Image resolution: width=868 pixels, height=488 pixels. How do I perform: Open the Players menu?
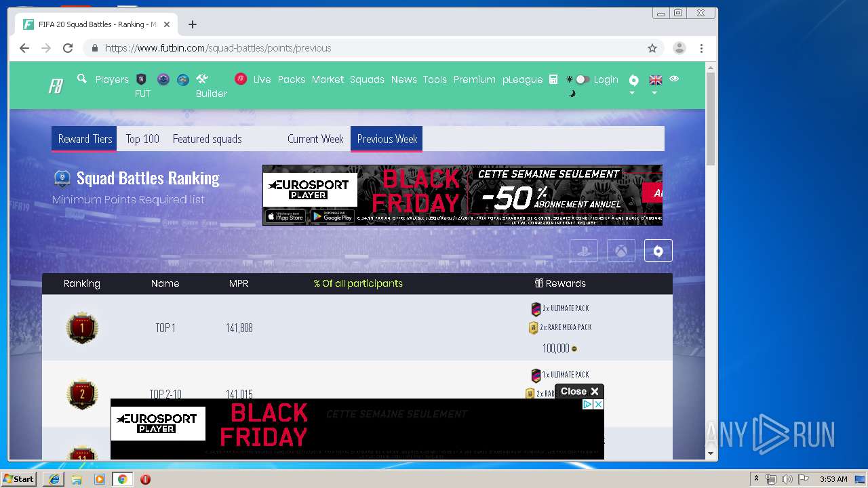click(x=112, y=79)
